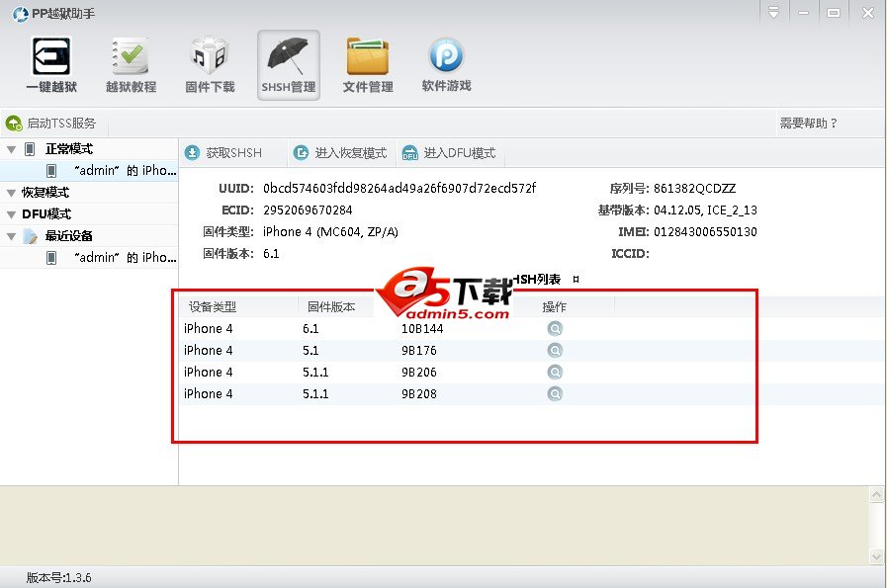887x588 pixels.
Task: Click the 版本号:1.3.6 status text
Action: (x=58, y=578)
